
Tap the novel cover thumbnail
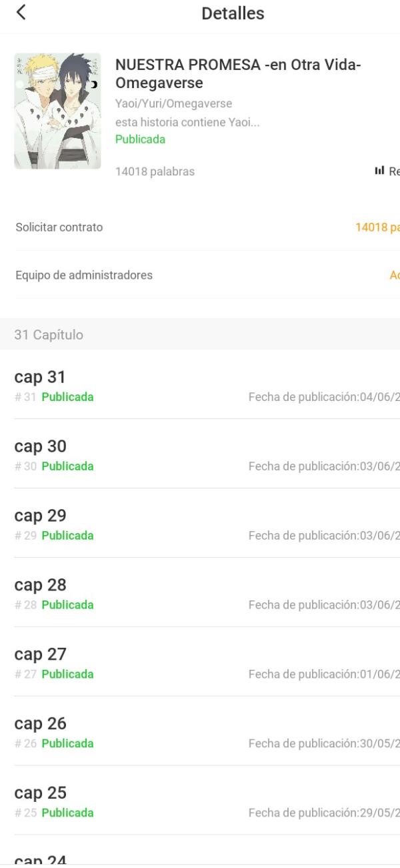coord(57,111)
